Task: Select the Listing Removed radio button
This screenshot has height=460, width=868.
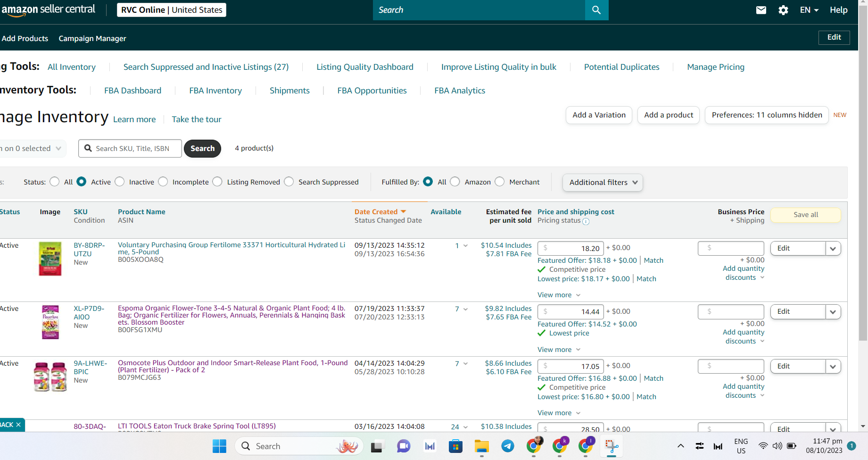Action: [x=217, y=182]
